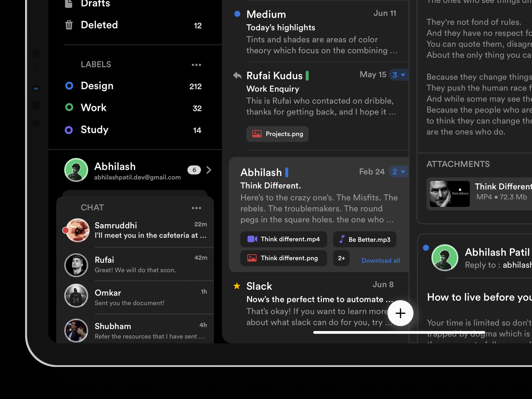
Task: Open the Think different.mp4 video attachment
Action: [x=283, y=239]
